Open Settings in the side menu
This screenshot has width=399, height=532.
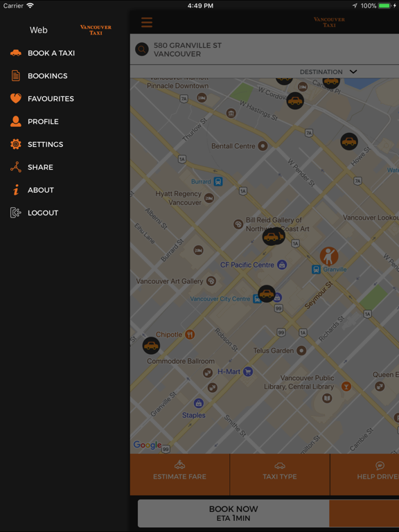coord(46,144)
